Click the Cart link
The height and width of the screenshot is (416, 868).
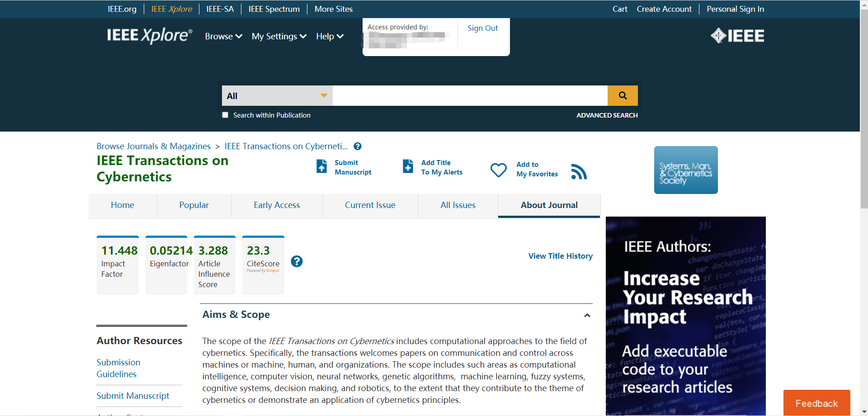[620, 9]
